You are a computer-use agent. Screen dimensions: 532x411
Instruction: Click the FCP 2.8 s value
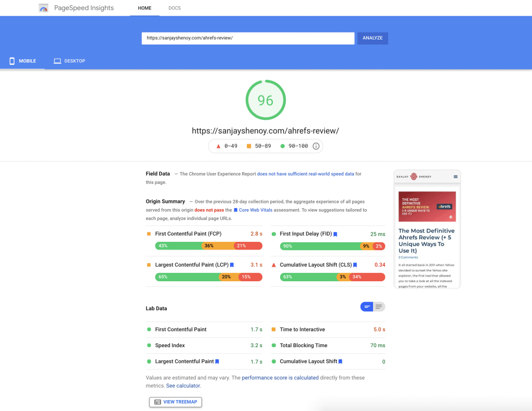257,234
